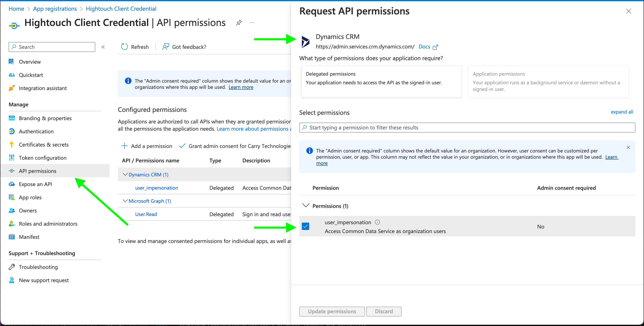Click the Integration assistant rocket icon

coord(12,88)
